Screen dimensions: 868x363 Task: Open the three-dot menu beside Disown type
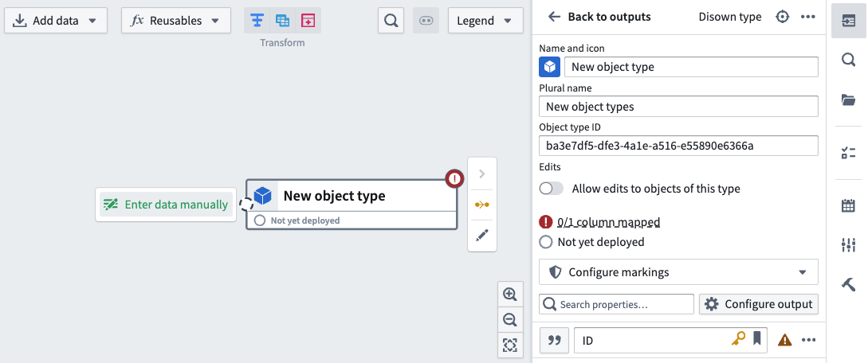click(808, 17)
